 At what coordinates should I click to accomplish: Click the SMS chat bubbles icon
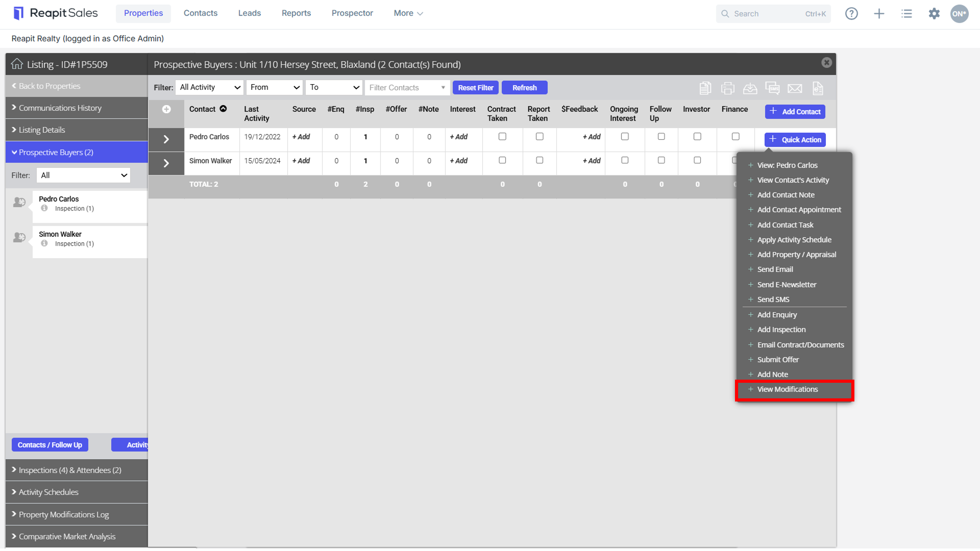772,88
